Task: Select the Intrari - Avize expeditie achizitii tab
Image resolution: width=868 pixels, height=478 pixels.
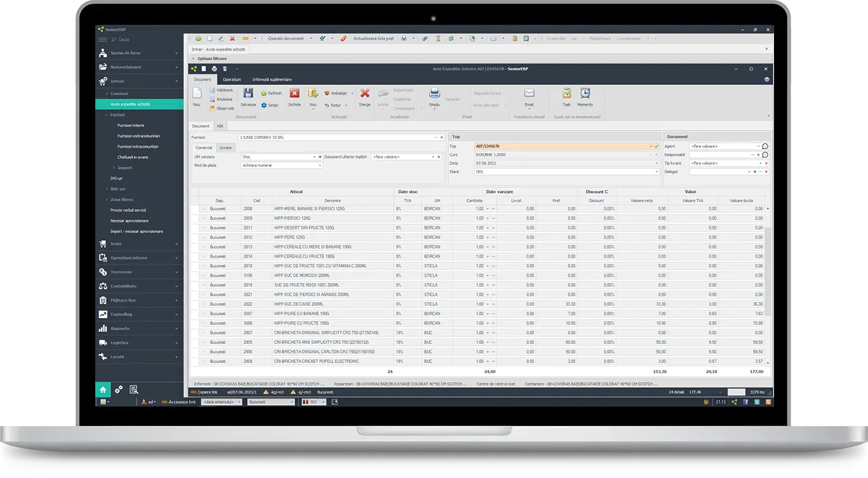Action: pyautogui.click(x=218, y=49)
